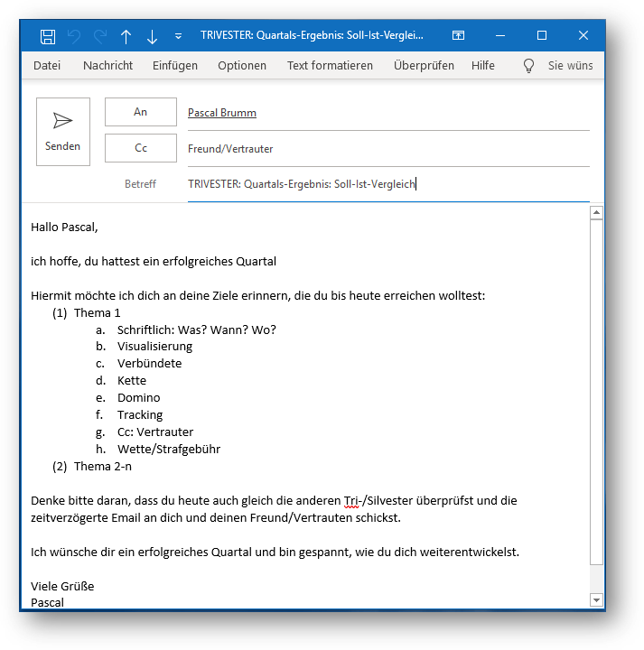Click the Viele Grüße closing line
The height and width of the screenshot is (650, 644).
[62, 587]
